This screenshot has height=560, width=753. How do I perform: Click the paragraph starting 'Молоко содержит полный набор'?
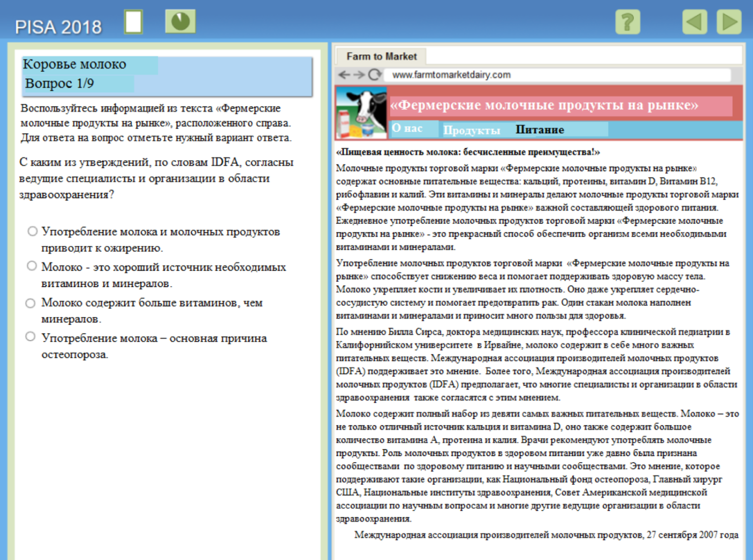coord(538,466)
